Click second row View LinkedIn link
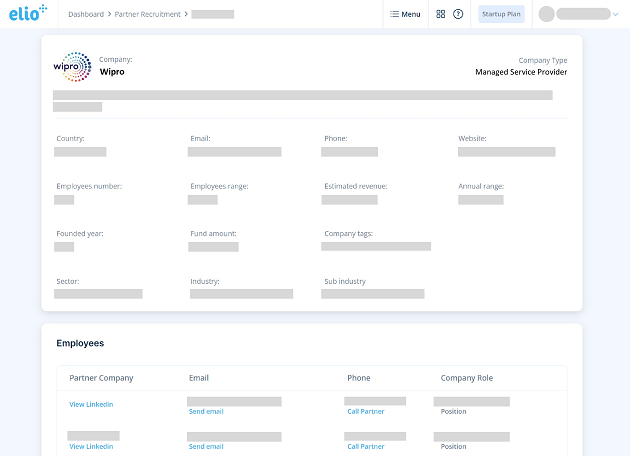Screen dimensions: 630x456 tap(91, 446)
